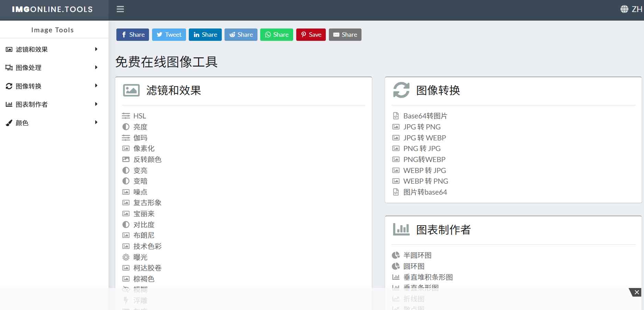644x310 pixels.
Task: Open the 反转颜色 invert colors tool
Action: click(148, 159)
